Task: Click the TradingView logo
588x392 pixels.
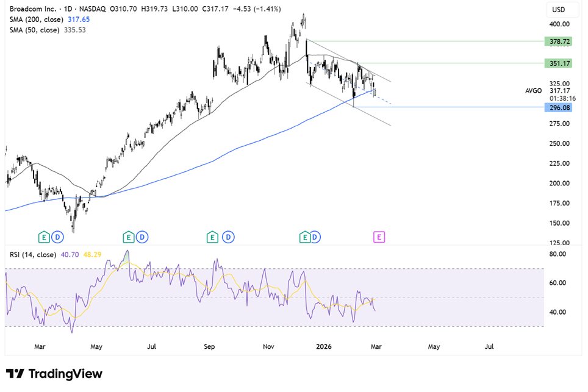Action: (54, 374)
